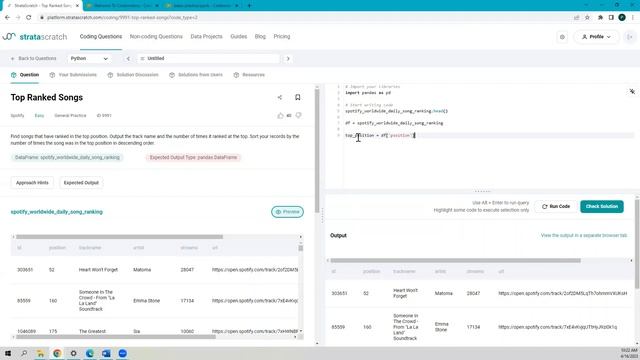Open Microsoft Edge from the taskbar
Screen dimensions: 640x360
(90, 353)
